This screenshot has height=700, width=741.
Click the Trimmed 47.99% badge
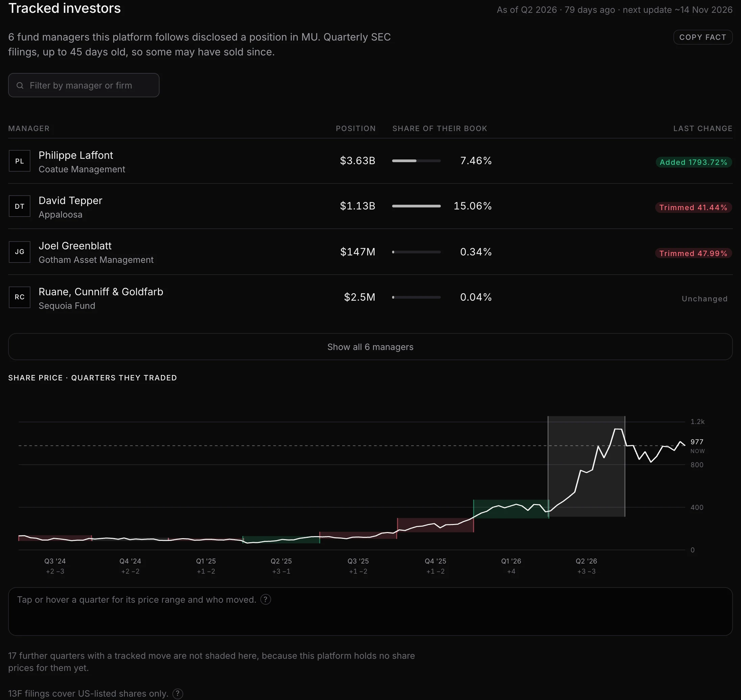point(694,253)
